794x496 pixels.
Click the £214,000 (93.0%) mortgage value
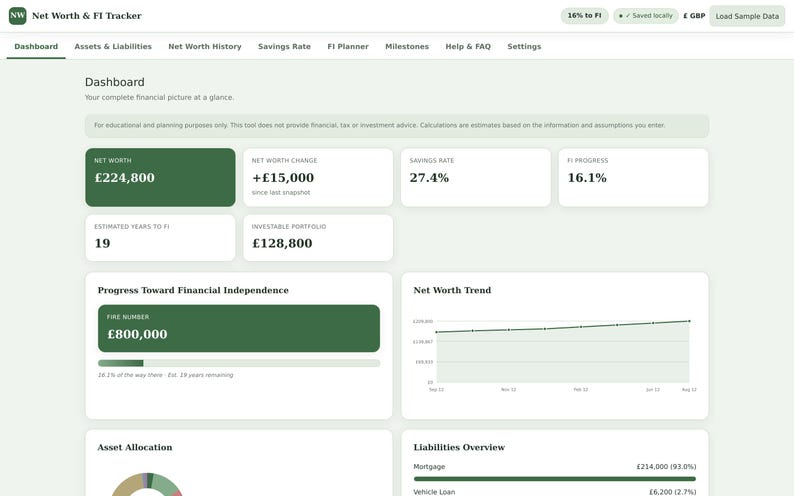click(666, 467)
